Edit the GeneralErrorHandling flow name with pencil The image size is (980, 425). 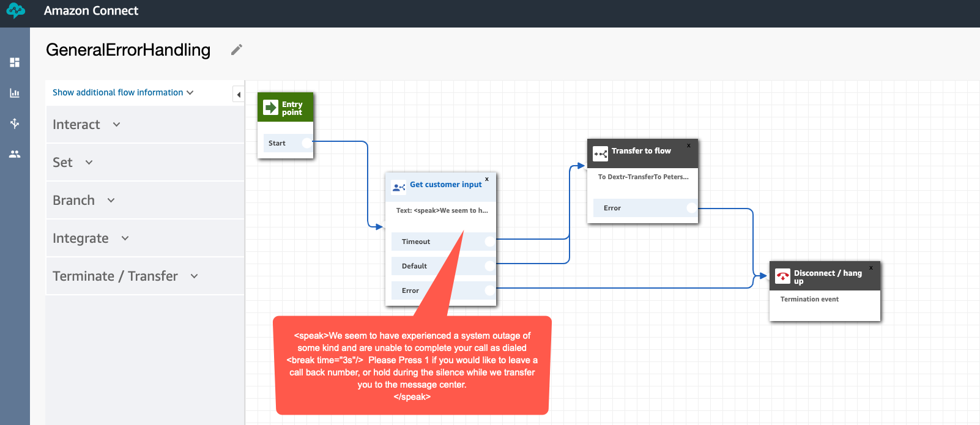(x=237, y=50)
